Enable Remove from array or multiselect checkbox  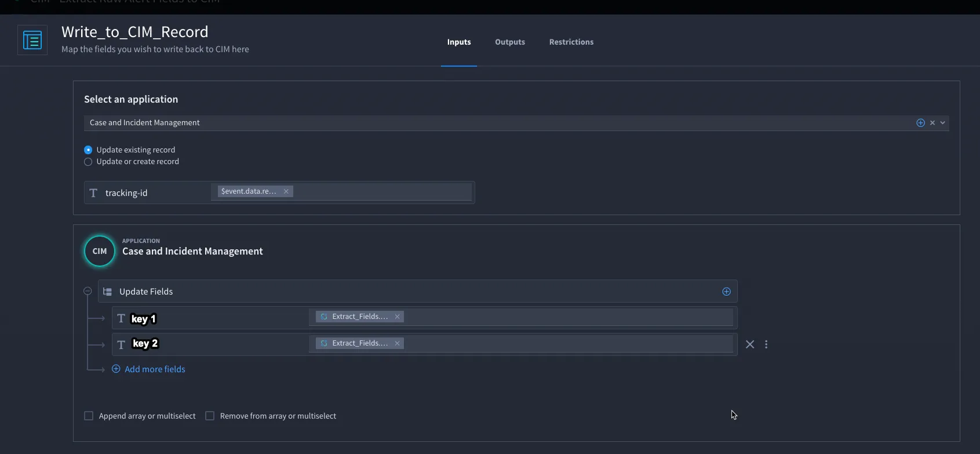point(210,416)
